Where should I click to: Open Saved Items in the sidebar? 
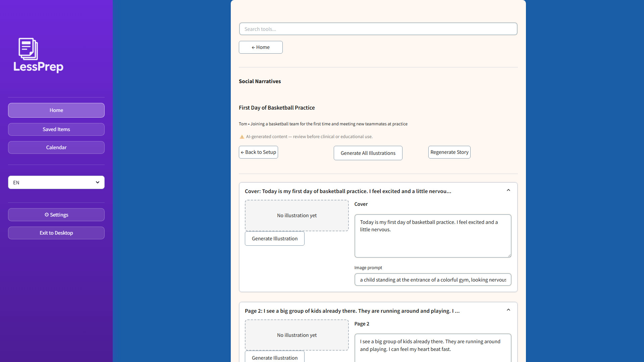click(x=56, y=129)
